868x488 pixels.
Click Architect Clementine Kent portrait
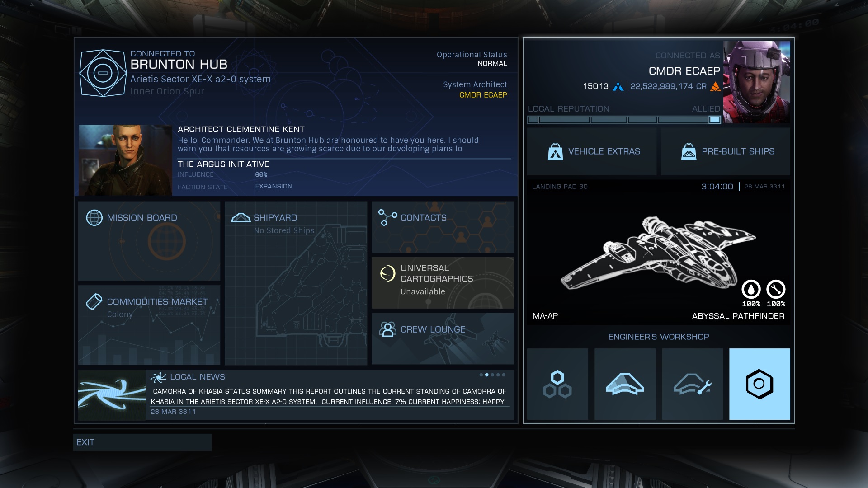125,160
